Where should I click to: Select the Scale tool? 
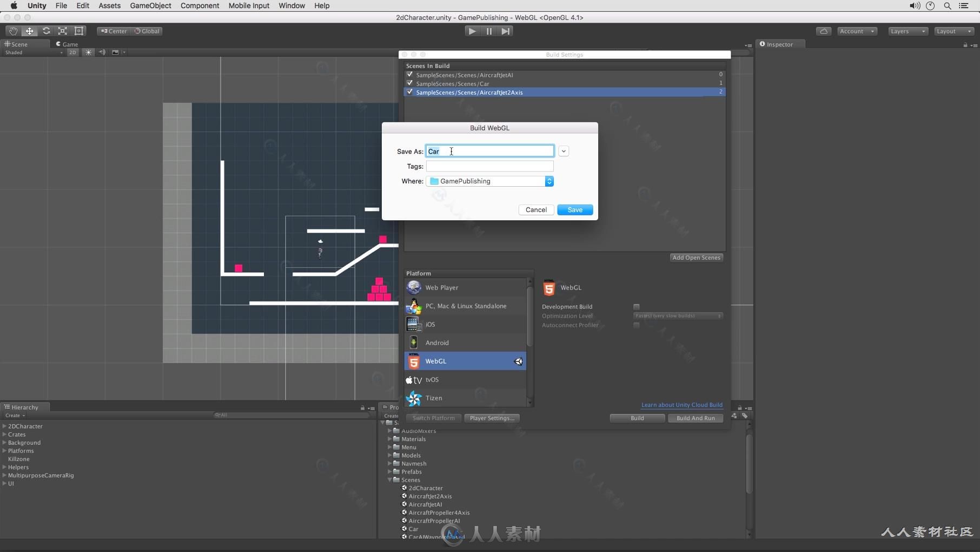pyautogui.click(x=63, y=31)
